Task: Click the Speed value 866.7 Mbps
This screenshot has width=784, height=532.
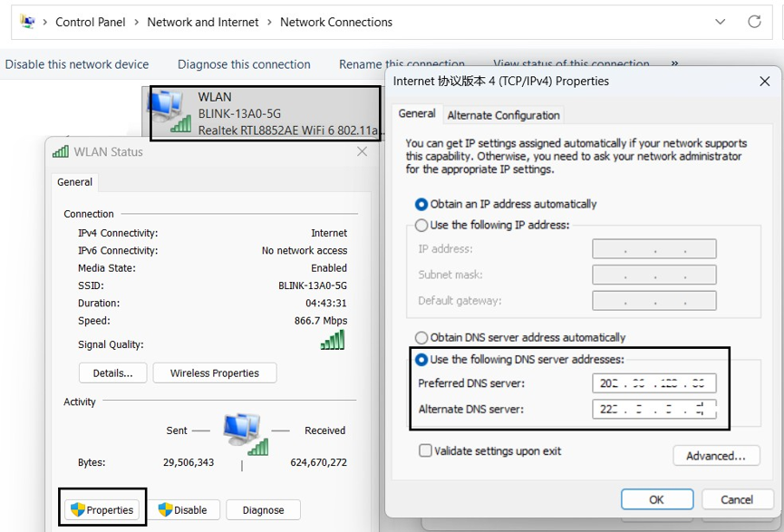Action: click(321, 321)
